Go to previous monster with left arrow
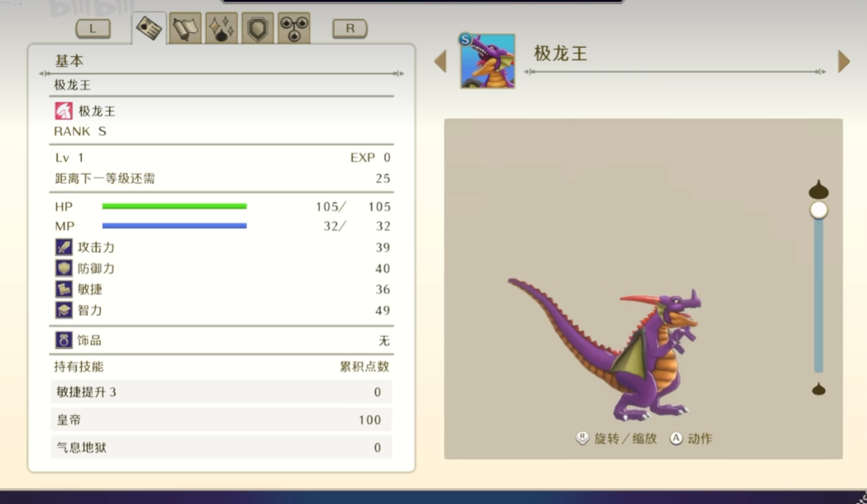This screenshot has width=867, height=504. pos(440,61)
